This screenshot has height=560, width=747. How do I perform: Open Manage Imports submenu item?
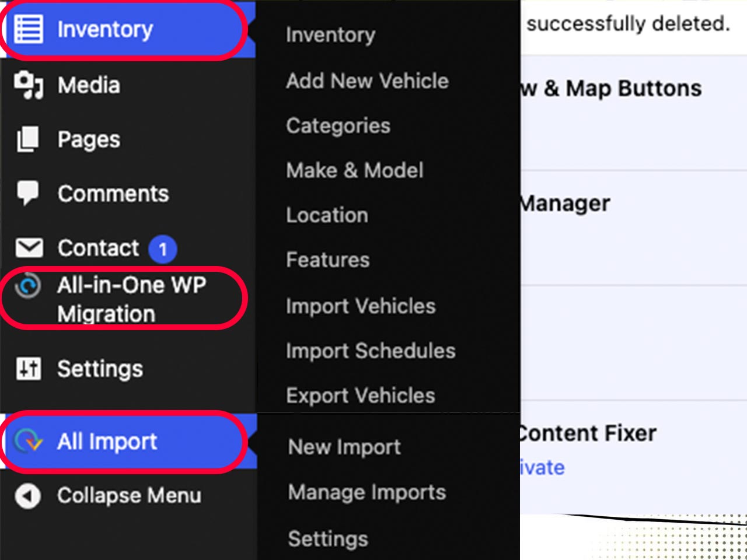pos(367,492)
